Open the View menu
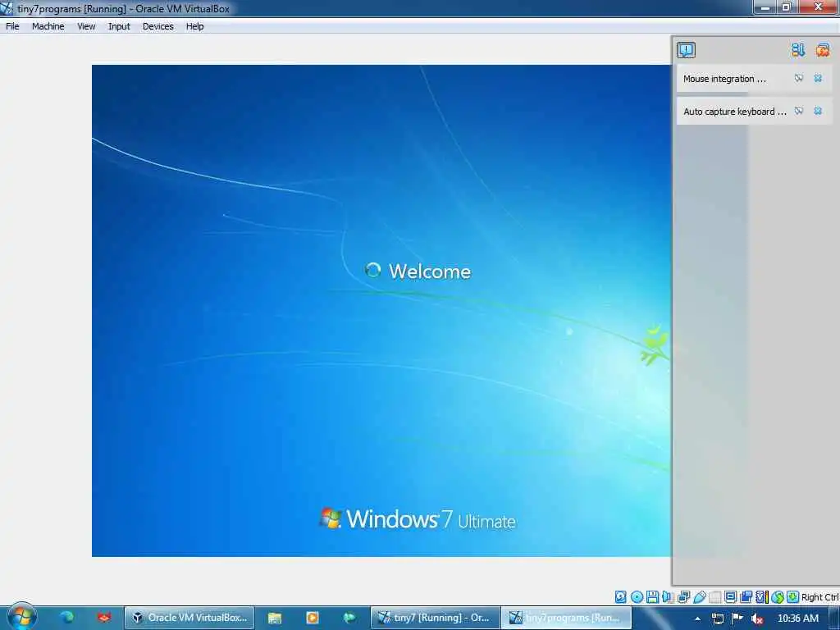 (x=85, y=26)
